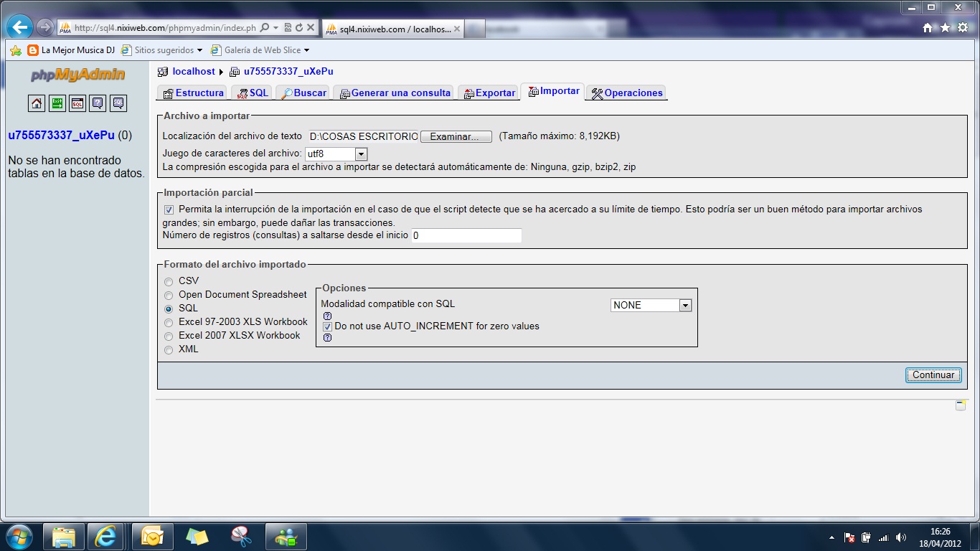
Task: Click help icon below AUTO_INCREMENT option
Action: point(327,338)
